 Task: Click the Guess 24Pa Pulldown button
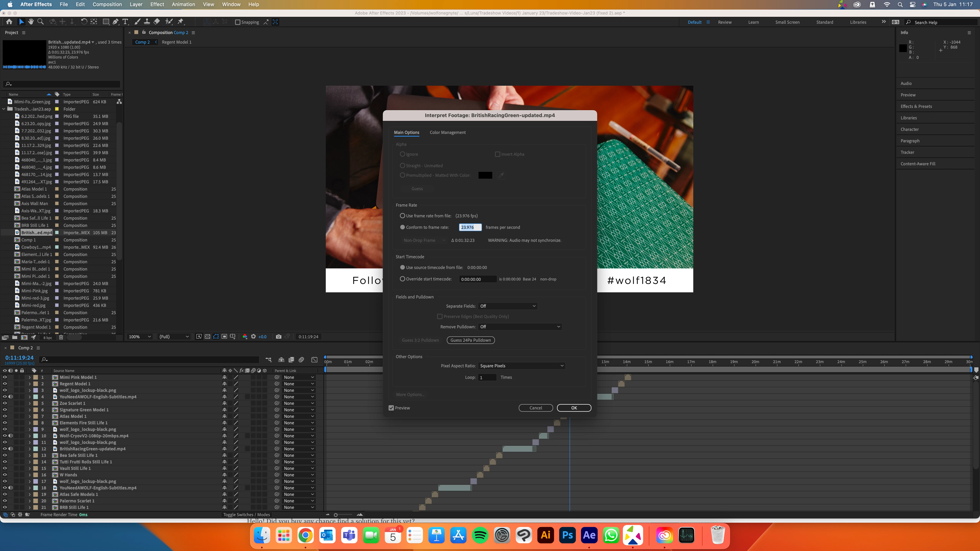(x=470, y=340)
